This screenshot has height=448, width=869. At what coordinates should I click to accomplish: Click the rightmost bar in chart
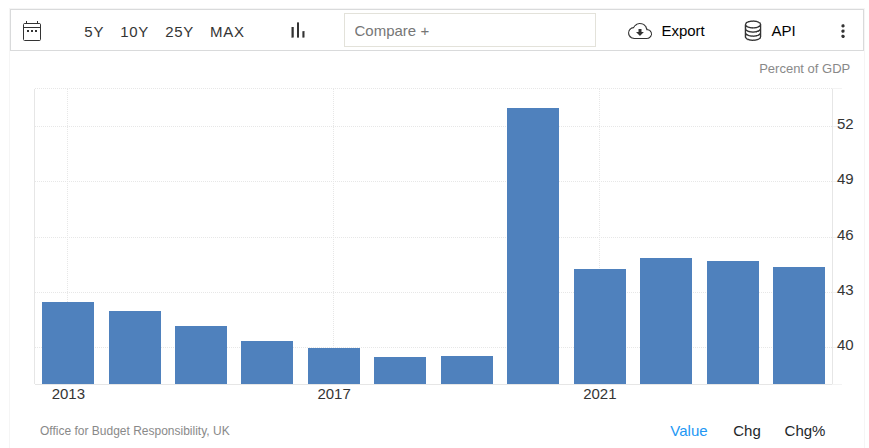click(799, 325)
